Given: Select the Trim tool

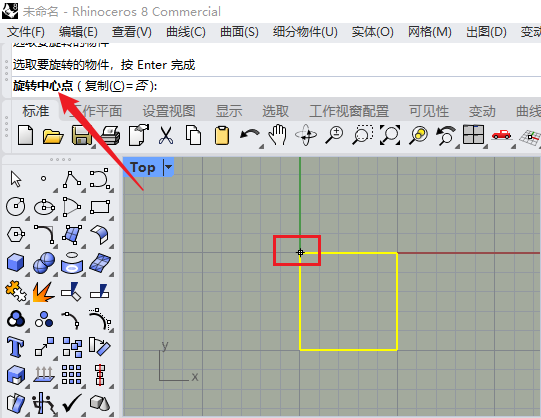Looking at the screenshot, I should 72,291.
